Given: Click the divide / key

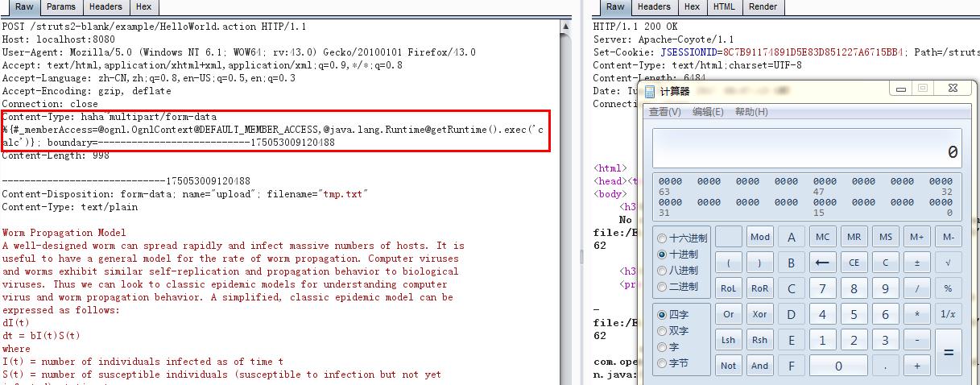Looking at the screenshot, I should point(916,288).
